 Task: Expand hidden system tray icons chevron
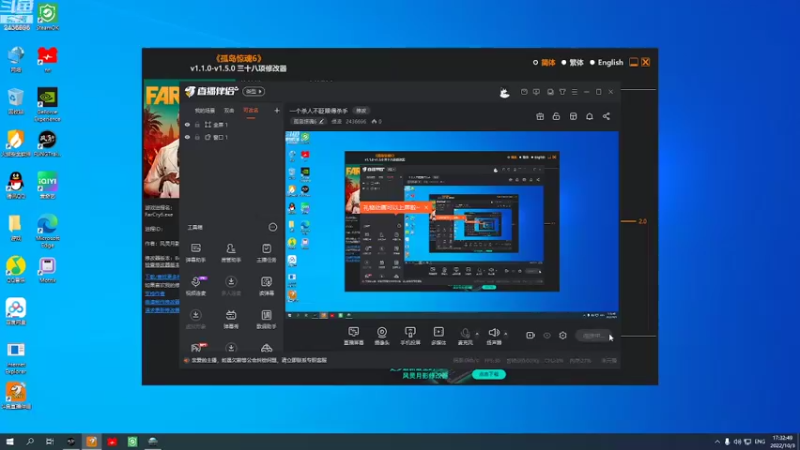pyautogui.click(x=717, y=441)
